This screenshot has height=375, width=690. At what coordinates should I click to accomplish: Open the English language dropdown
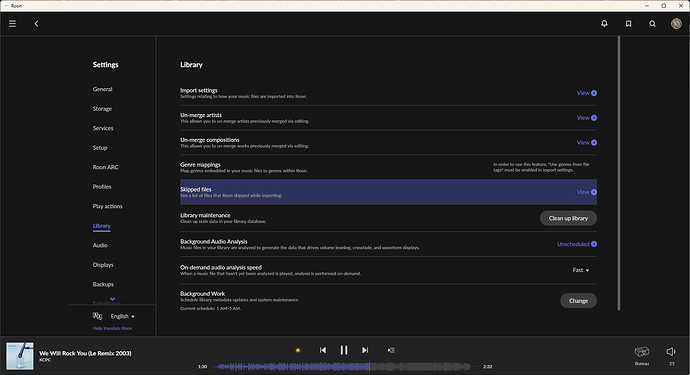pos(123,316)
